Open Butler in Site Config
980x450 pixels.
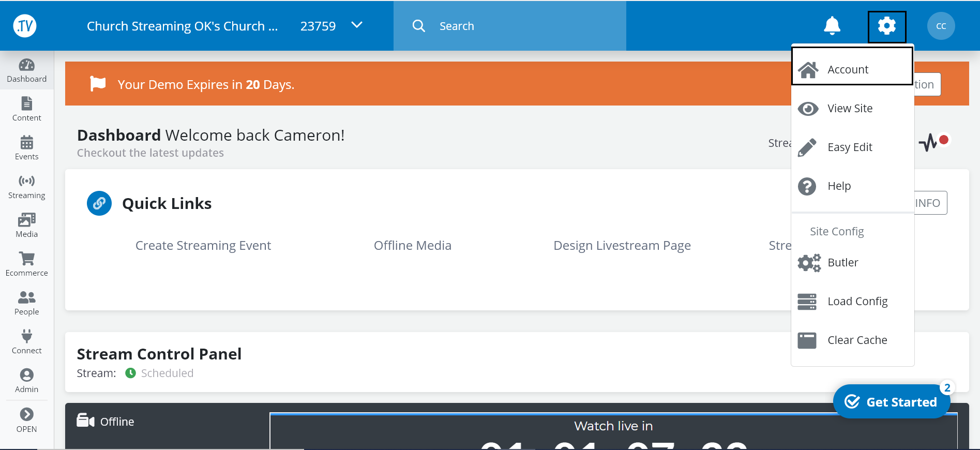click(842, 263)
